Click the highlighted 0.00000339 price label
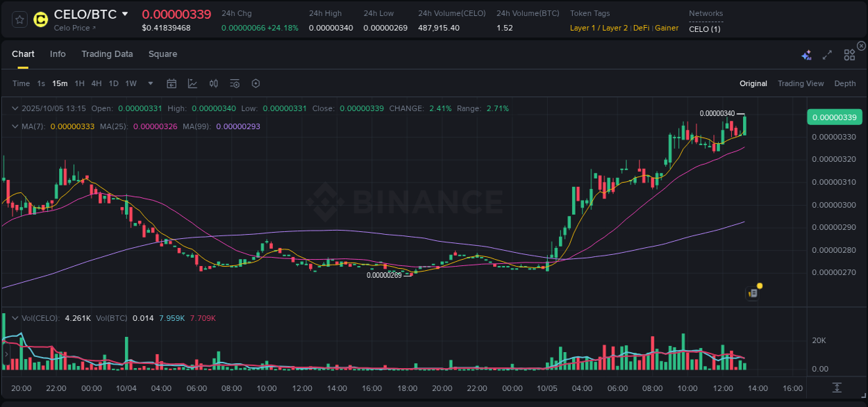The width and height of the screenshot is (868, 407). tap(834, 117)
